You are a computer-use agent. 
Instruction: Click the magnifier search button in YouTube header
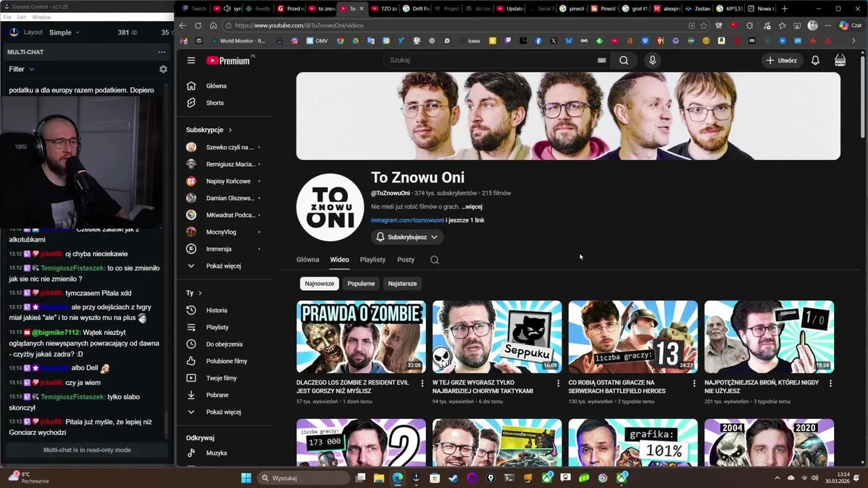point(624,60)
